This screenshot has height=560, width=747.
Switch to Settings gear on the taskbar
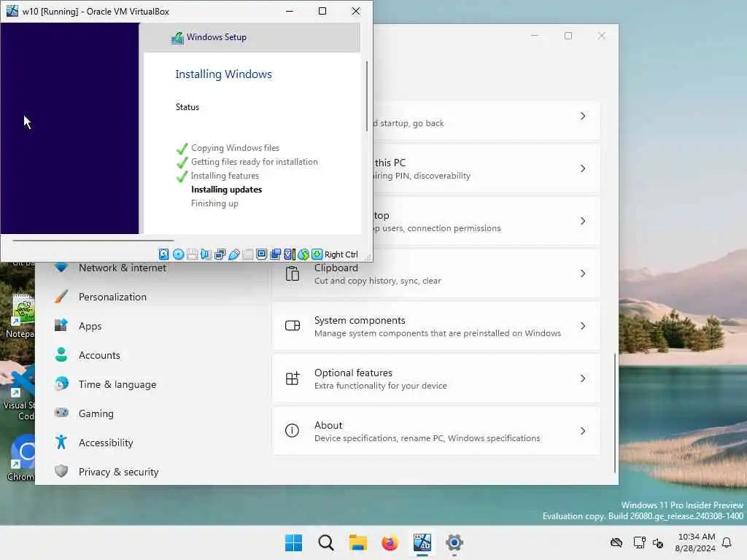(x=454, y=542)
